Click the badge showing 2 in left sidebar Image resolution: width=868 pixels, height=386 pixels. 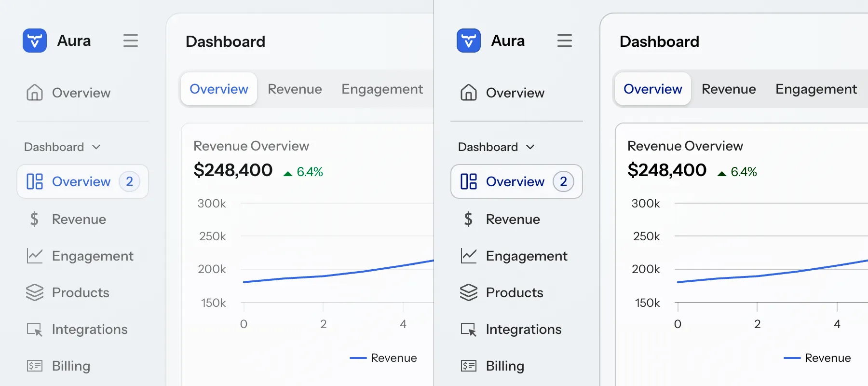click(129, 181)
